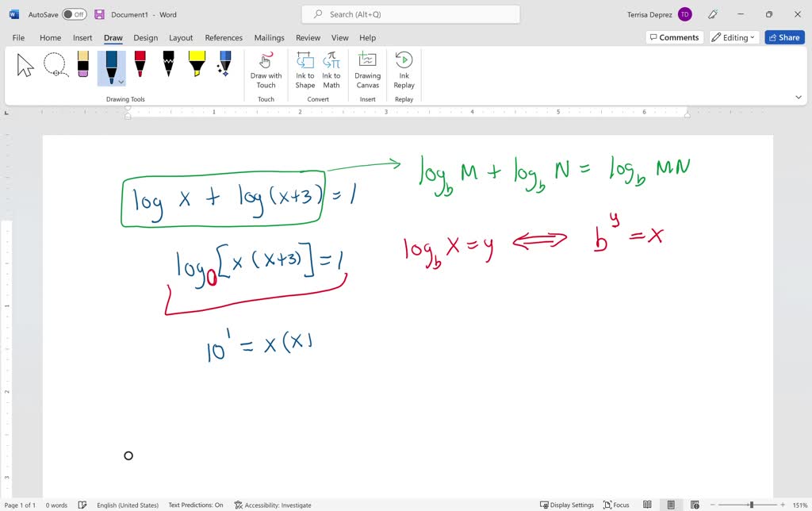Share the document
Viewport: 812px width, 511px height.
[784, 37]
